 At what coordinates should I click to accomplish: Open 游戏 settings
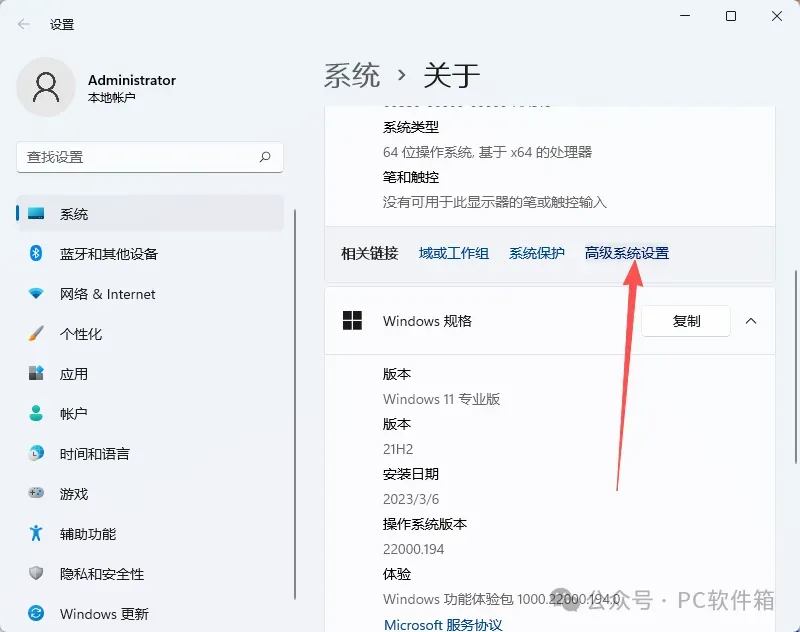pyautogui.click(x=150, y=493)
